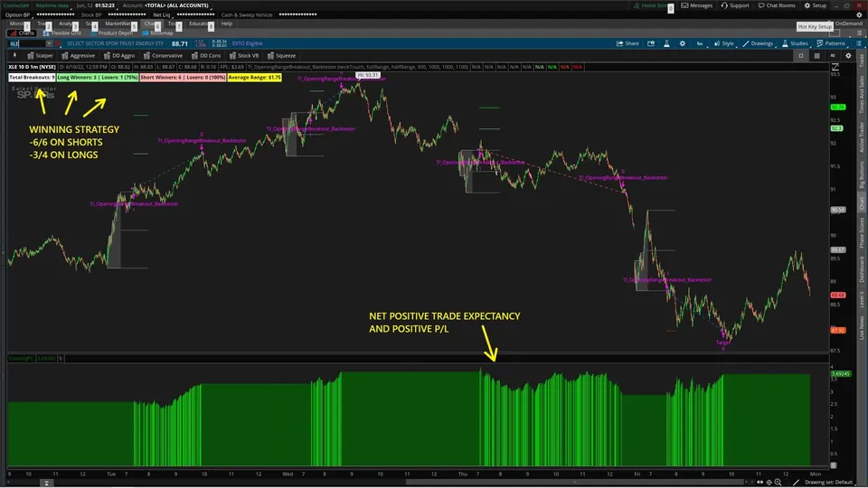
Task: Click the list icon at blue toolbar end
Action: 859,43
